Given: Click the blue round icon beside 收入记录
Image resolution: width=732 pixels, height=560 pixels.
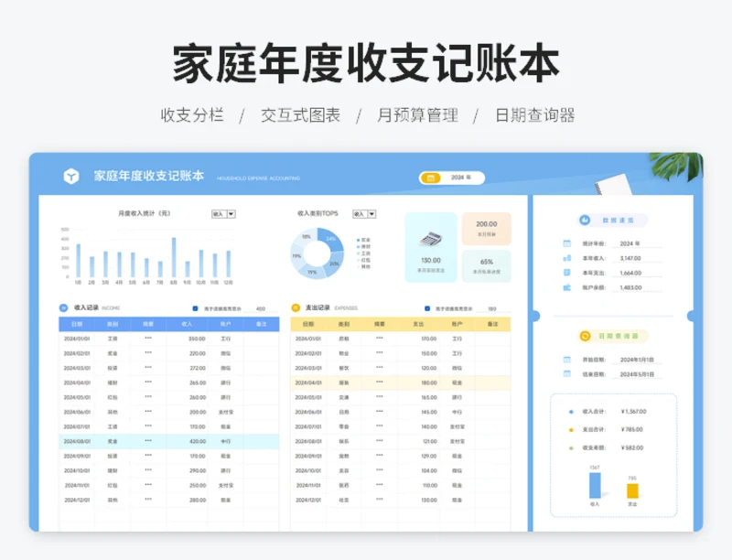Looking at the screenshot, I should (x=63, y=307).
